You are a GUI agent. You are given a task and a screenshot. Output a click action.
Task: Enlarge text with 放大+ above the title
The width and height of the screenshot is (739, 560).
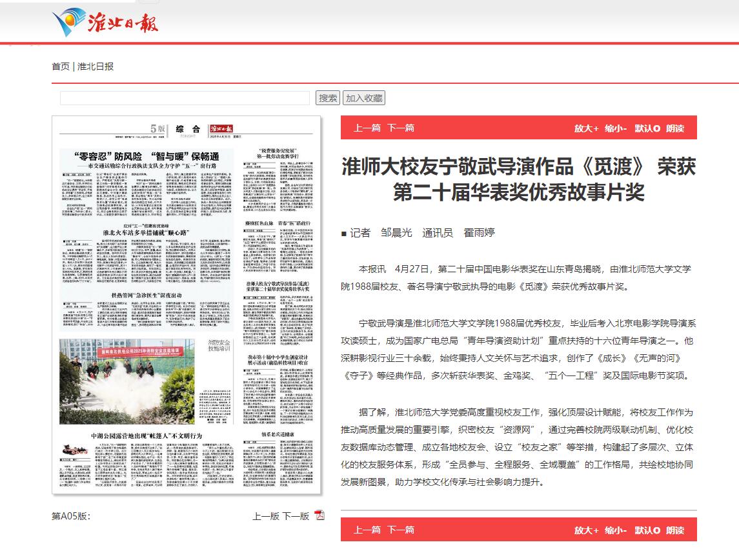(x=587, y=128)
